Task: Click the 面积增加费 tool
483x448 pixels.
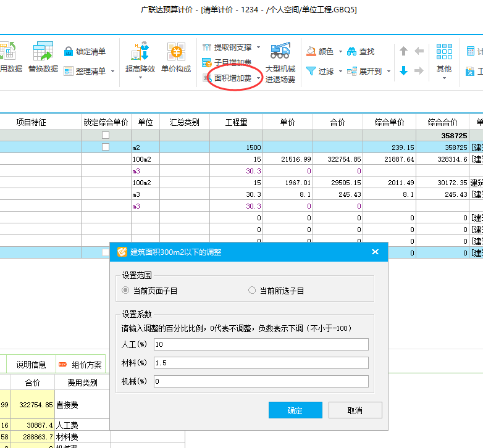Action: (x=233, y=78)
